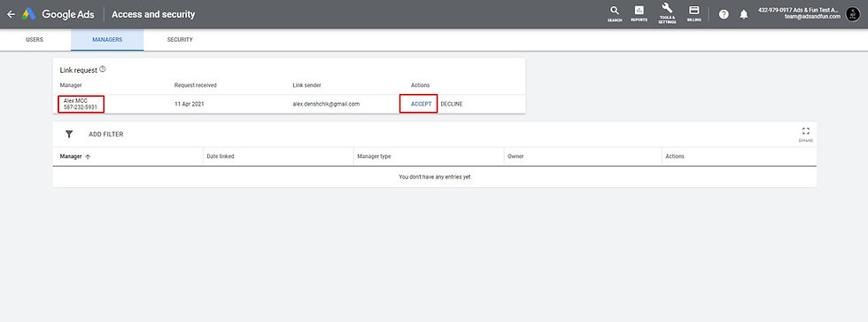Click the Link request help icon
868x322 pixels.
click(103, 70)
